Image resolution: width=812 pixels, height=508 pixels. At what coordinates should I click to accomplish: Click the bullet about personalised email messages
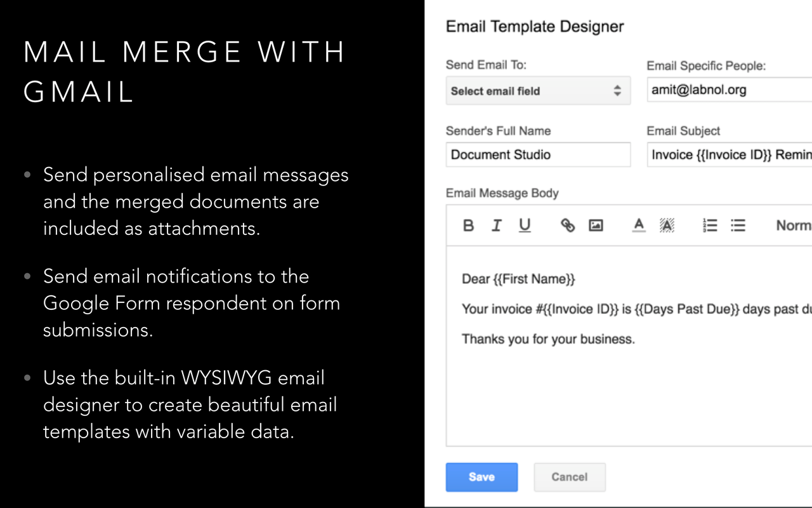195,201
